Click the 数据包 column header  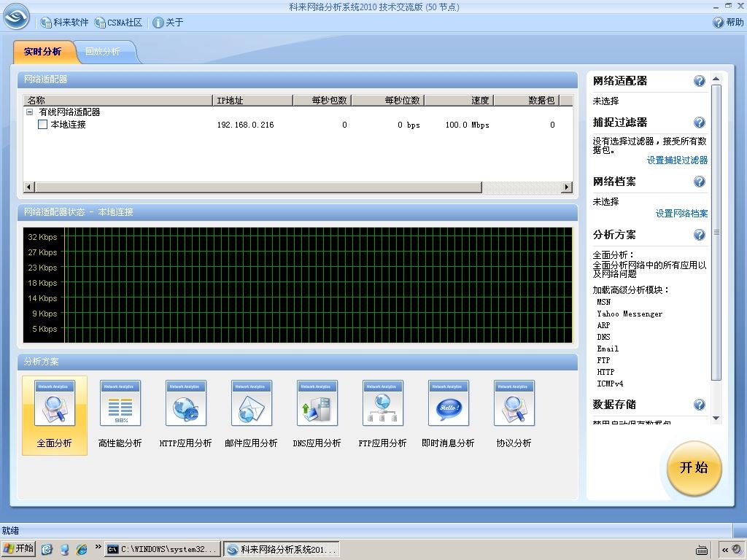(x=527, y=100)
